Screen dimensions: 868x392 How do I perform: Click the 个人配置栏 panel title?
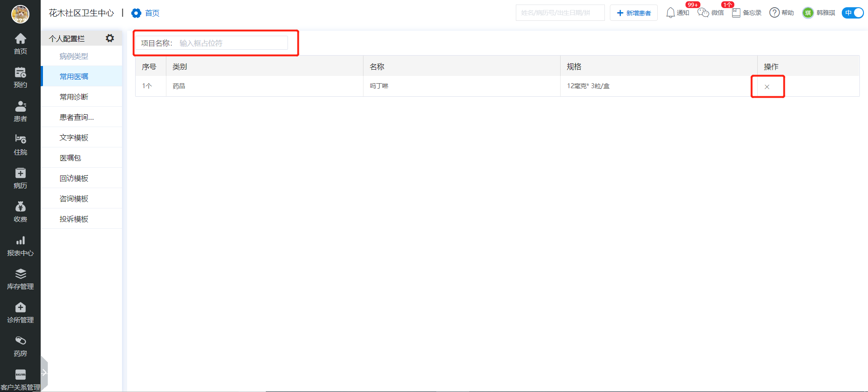(x=67, y=38)
